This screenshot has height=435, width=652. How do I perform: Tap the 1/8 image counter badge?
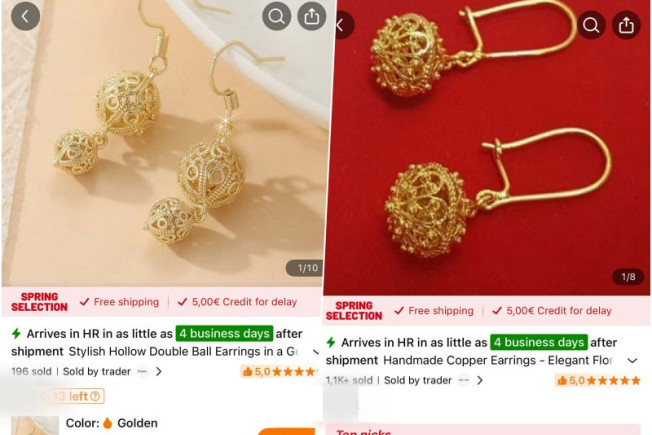[628, 277]
